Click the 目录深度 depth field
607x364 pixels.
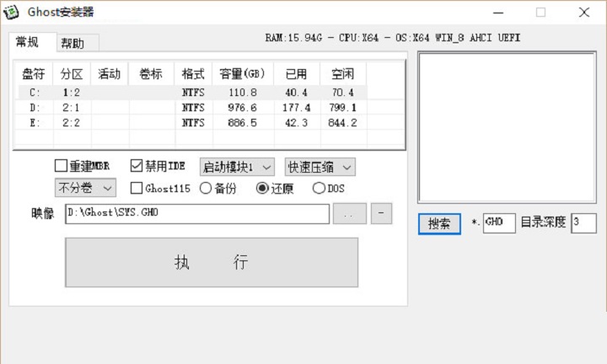(583, 223)
